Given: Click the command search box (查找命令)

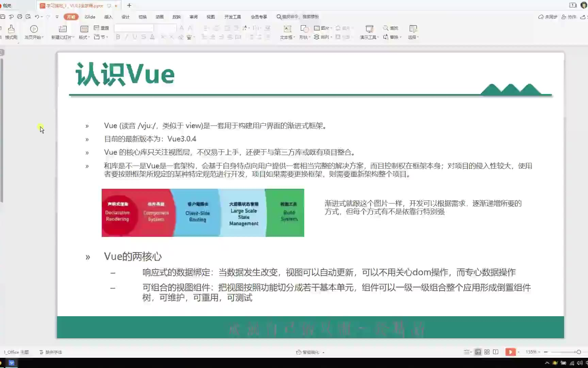Looking at the screenshot, I should tap(298, 17).
